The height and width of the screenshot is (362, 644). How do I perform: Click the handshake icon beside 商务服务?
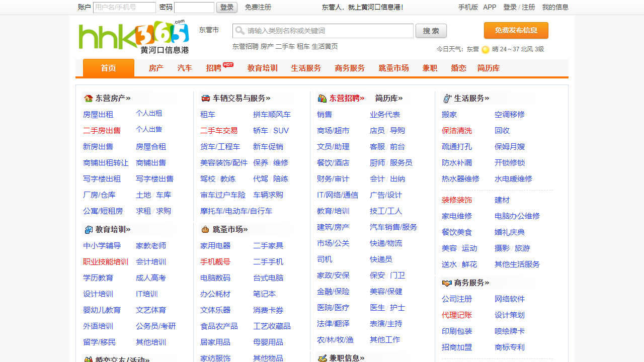coord(447,283)
